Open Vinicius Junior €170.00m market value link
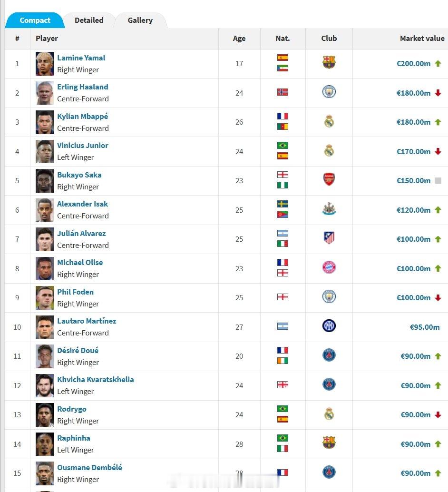This screenshot has width=448, height=492. tap(413, 152)
